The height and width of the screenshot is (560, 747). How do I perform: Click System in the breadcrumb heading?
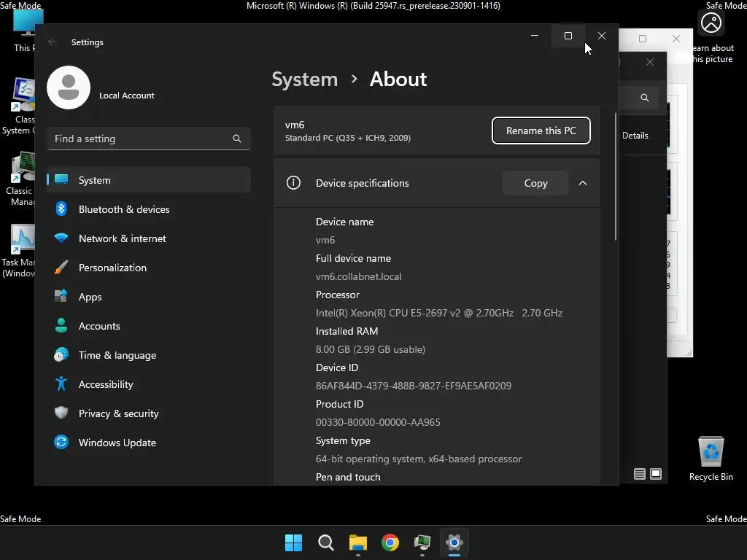coord(304,79)
